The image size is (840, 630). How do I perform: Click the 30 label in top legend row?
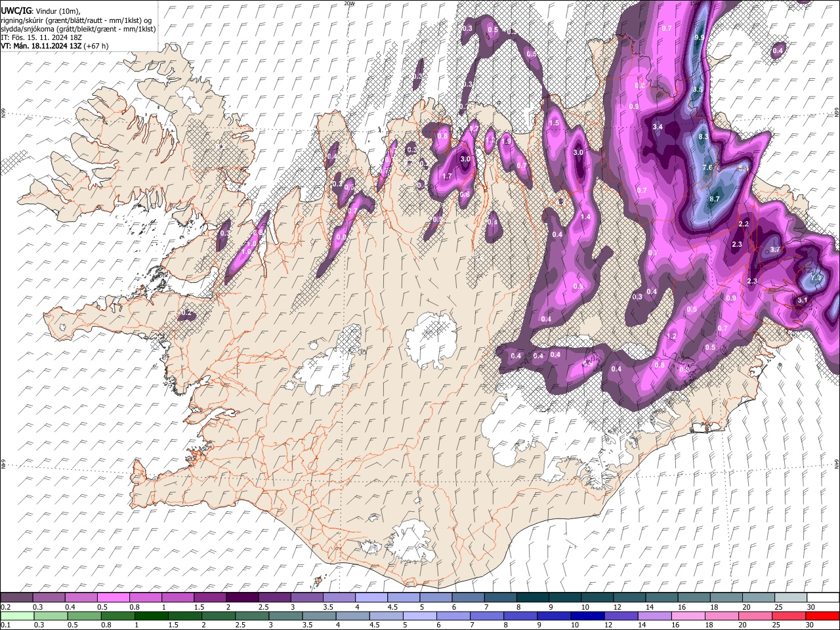coord(811,607)
